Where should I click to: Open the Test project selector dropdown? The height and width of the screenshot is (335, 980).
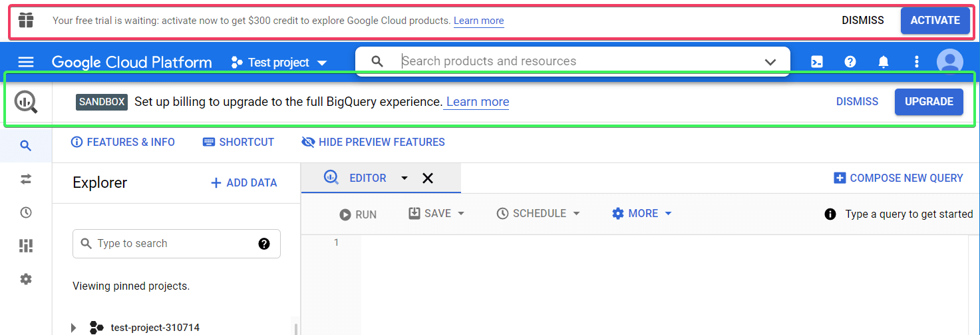click(279, 62)
